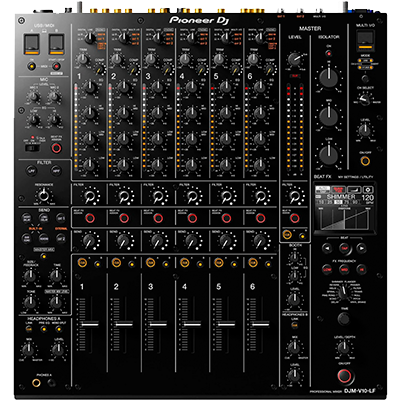Open the gear settings icon on Beat FX screen
400x400 pixels.
point(368,190)
